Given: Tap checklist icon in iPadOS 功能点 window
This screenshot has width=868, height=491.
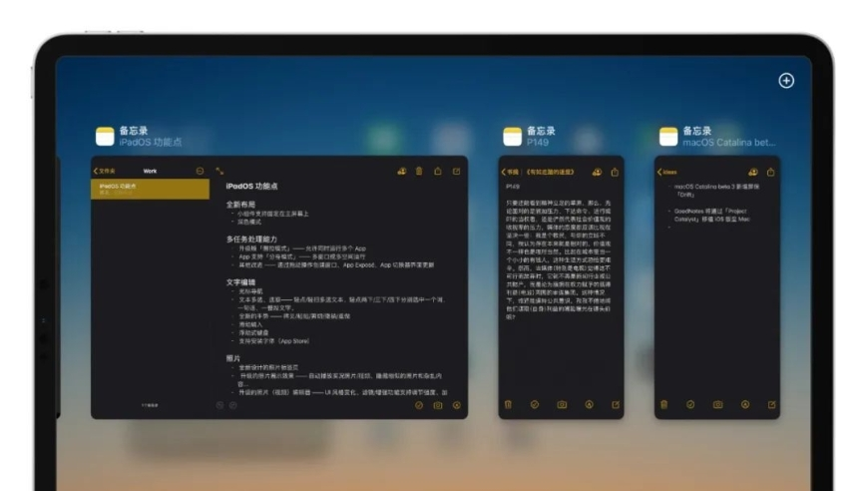Looking at the screenshot, I should click(419, 405).
